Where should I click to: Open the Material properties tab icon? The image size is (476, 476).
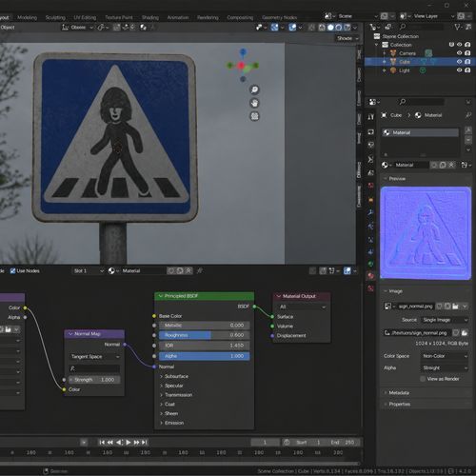[370, 276]
